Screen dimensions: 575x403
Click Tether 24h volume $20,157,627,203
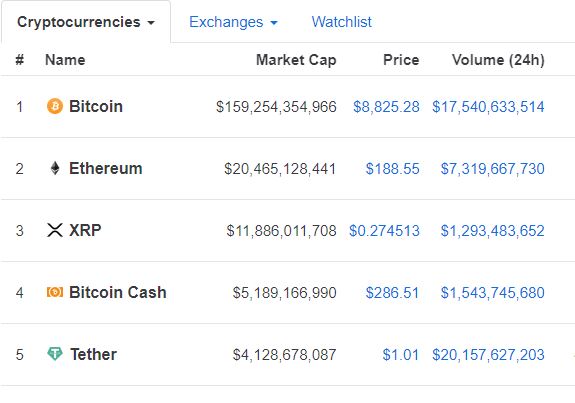(488, 355)
